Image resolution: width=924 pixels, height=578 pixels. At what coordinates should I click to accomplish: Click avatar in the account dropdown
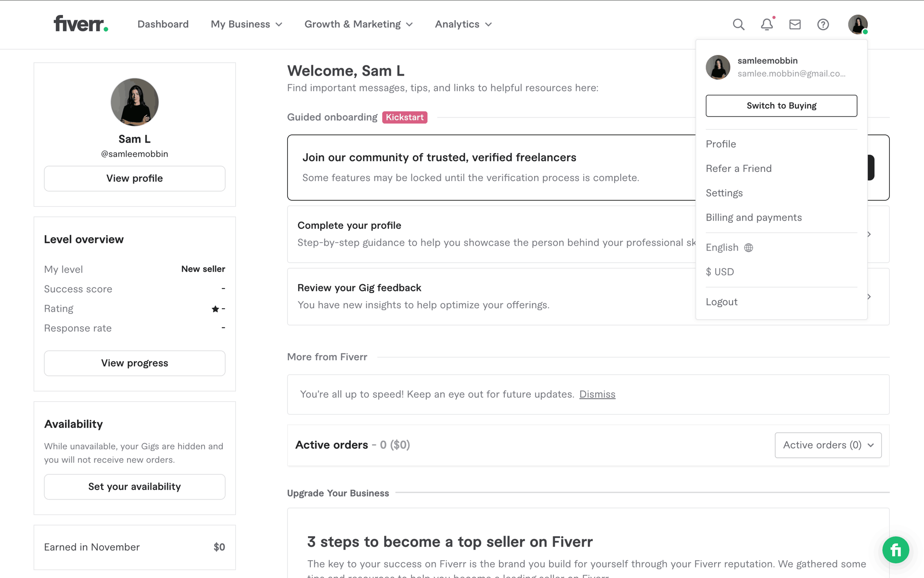[718, 67]
